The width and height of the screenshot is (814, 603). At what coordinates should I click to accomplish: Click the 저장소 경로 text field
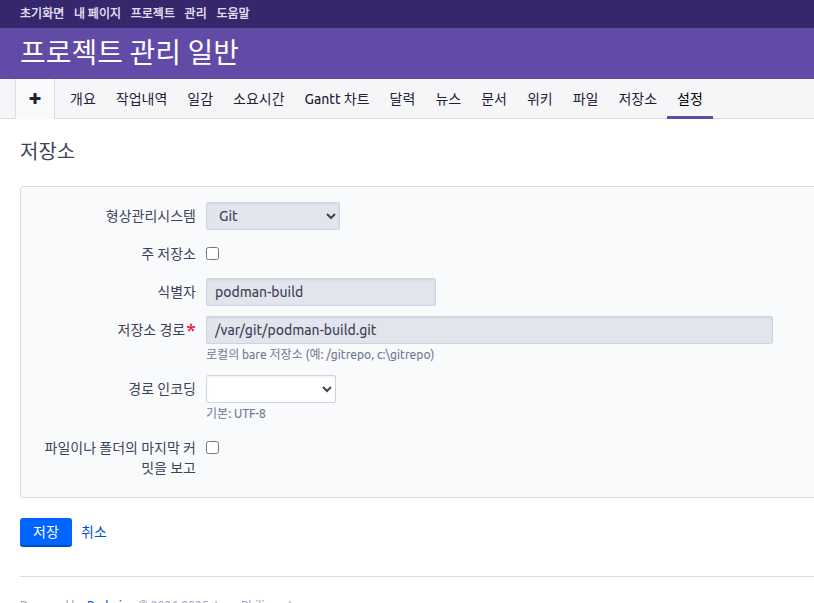pyautogui.click(x=488, y=330)
